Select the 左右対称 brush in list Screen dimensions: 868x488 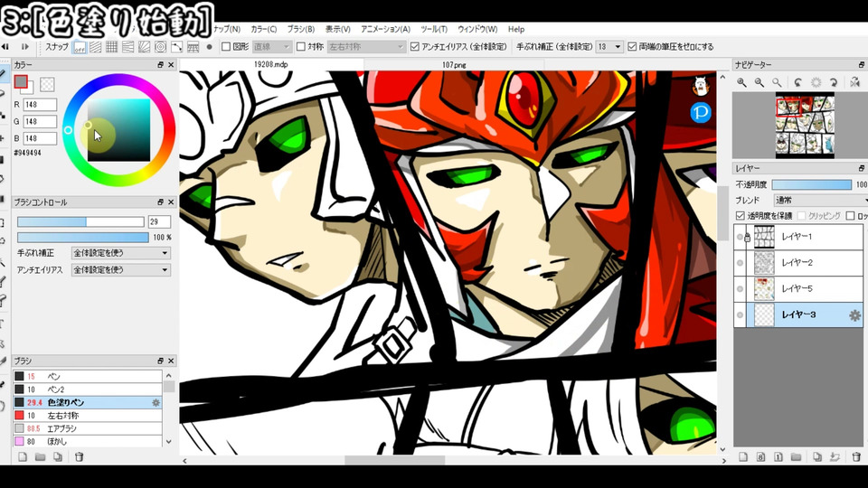coord(88,416)
